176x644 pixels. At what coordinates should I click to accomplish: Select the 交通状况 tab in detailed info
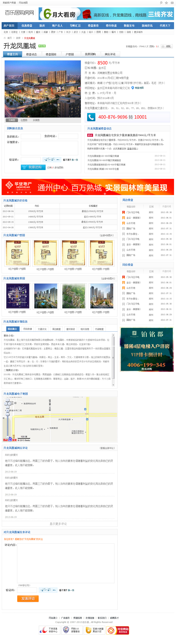42,329
